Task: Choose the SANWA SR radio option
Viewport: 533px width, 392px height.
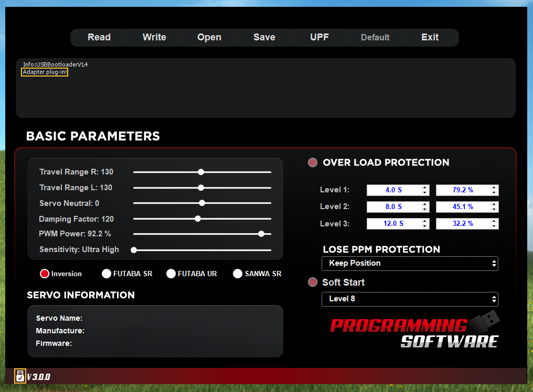Action: tap(238, 274)
